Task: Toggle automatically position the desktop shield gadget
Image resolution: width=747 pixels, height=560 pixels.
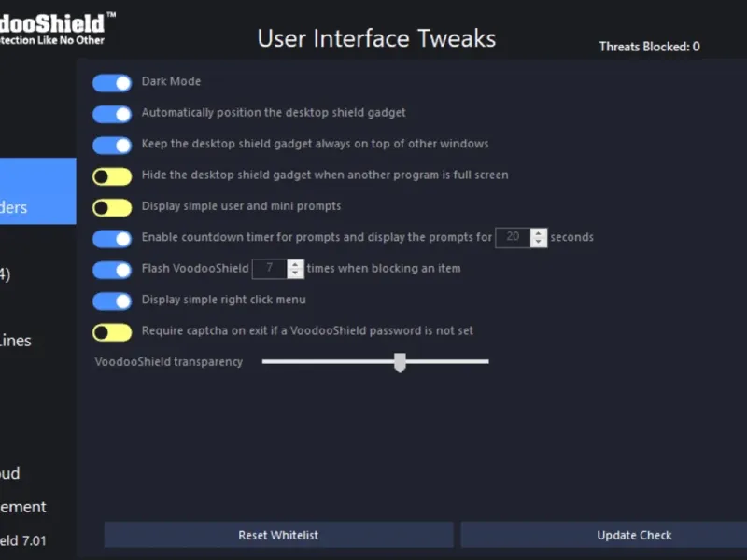Action: point(111,114)
